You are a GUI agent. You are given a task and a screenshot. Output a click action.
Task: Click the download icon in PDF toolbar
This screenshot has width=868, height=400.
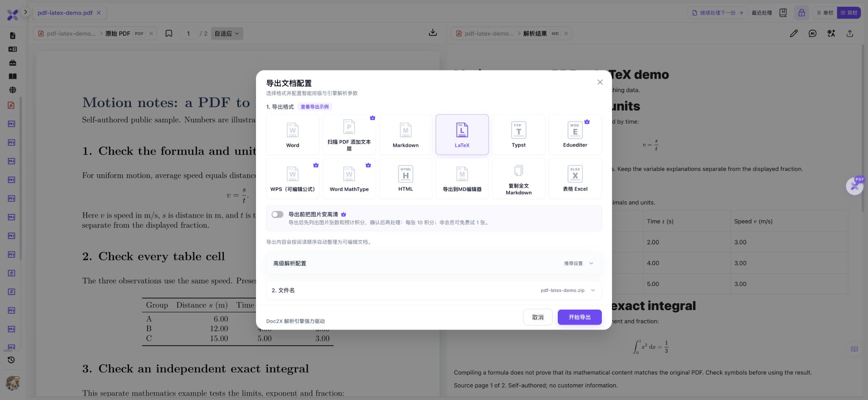tap(433, 33)
